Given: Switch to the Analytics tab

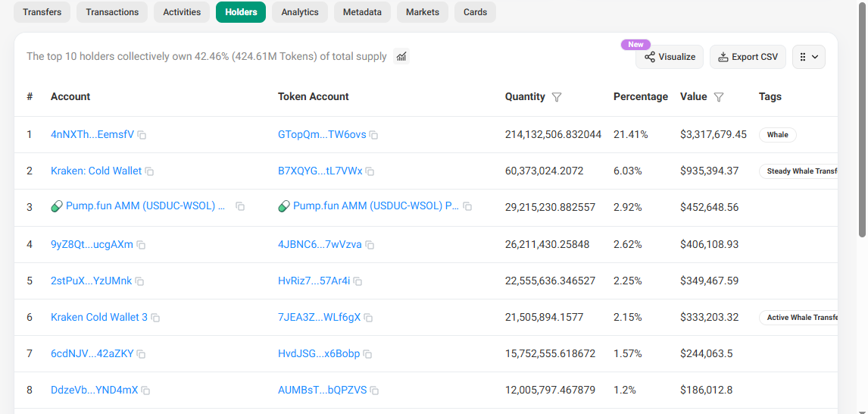Looking at the screenshot, I should click(299, 11).
